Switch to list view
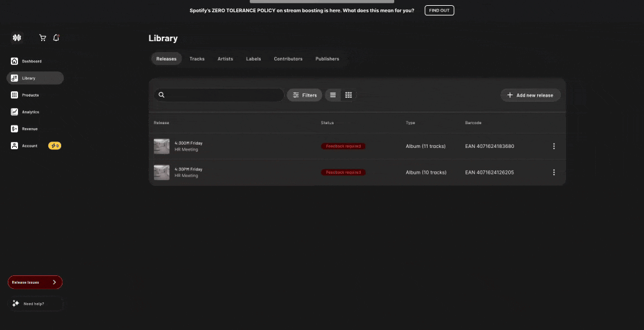The width and height of the screenshot is (644, 330). pyautogui.click(x=333, y=95)
